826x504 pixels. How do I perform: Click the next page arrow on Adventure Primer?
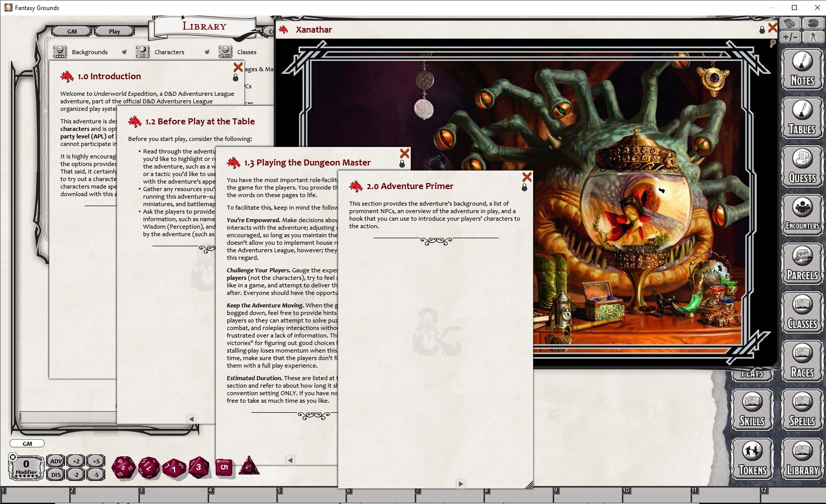tap(460, 483)
